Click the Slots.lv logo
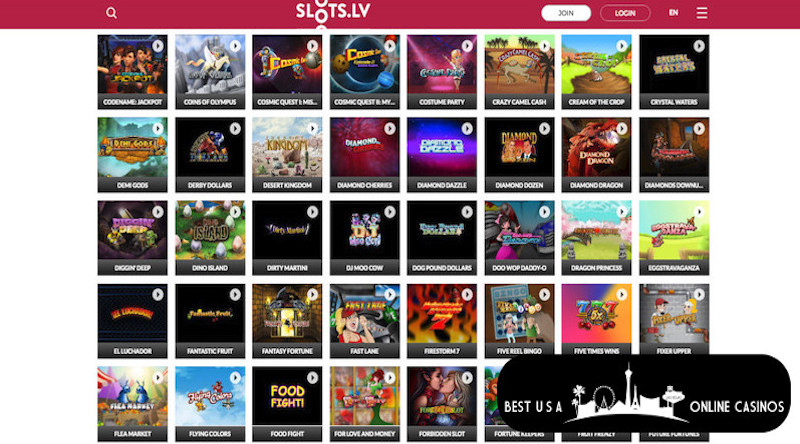Screen dimensions: 800x444 (x=333, y=12)
